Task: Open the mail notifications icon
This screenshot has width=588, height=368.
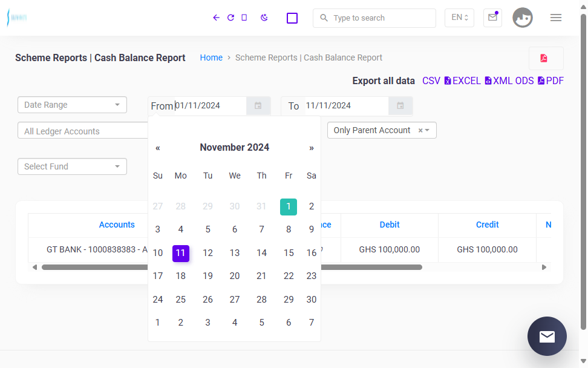Action: tap(492, 18)
